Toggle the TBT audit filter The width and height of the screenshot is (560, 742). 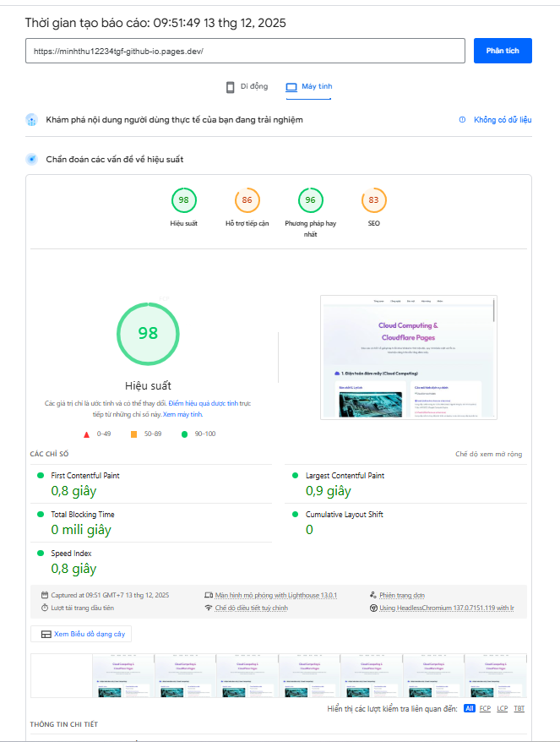pyautogui.click(x=519, y=710)
